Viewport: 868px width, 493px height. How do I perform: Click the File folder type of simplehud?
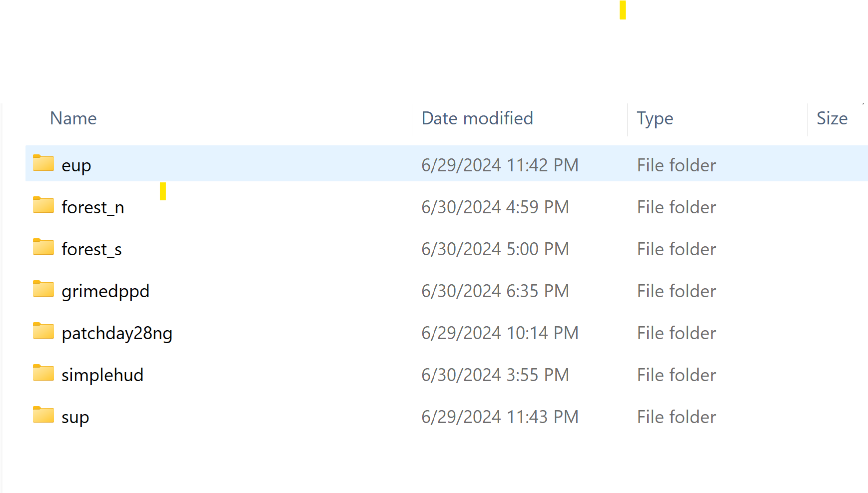[x=676, y=375]
